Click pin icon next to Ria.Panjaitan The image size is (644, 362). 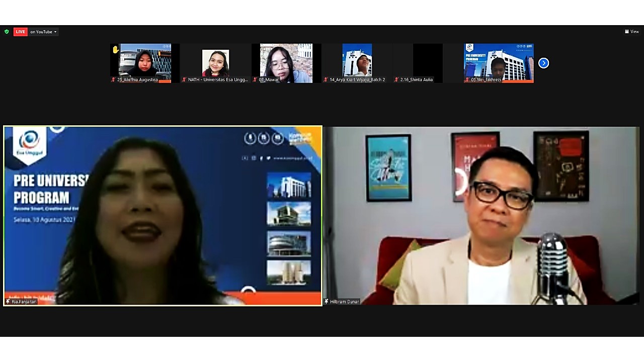tap(8, 302)
